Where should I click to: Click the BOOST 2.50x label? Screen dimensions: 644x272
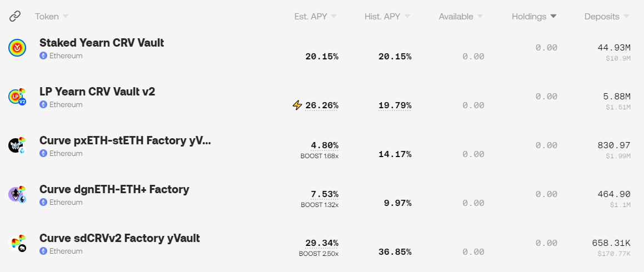(319, 254)
